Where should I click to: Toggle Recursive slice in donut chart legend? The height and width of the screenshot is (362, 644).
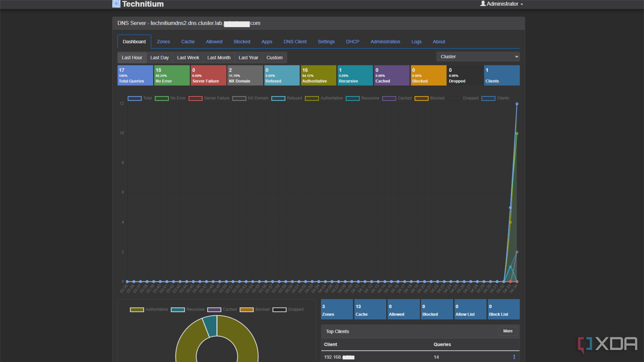tap(187, 310)
